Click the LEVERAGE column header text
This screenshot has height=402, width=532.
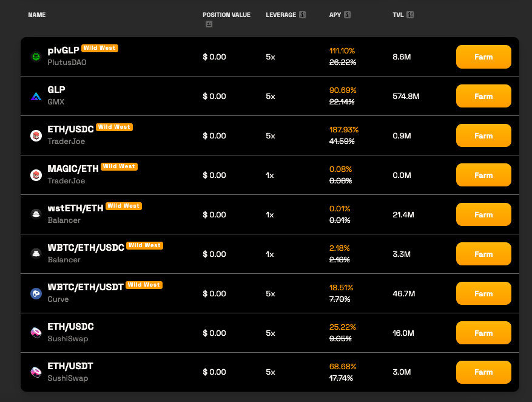coord(281,15)
